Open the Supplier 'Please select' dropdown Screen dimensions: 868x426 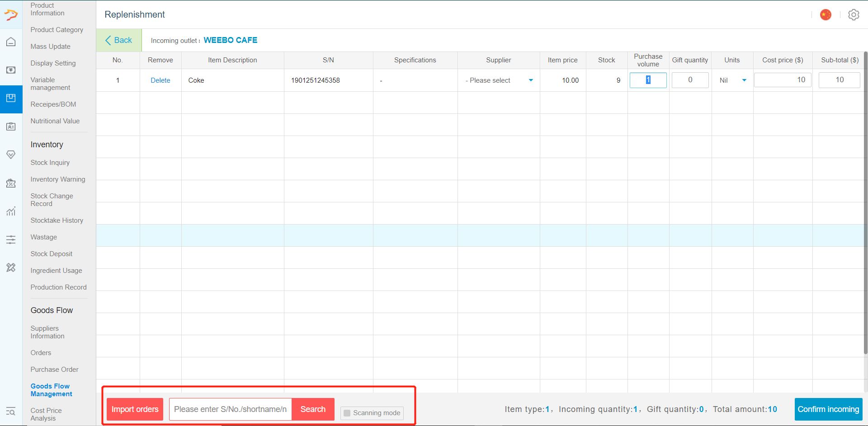click(x=499, y=80)
